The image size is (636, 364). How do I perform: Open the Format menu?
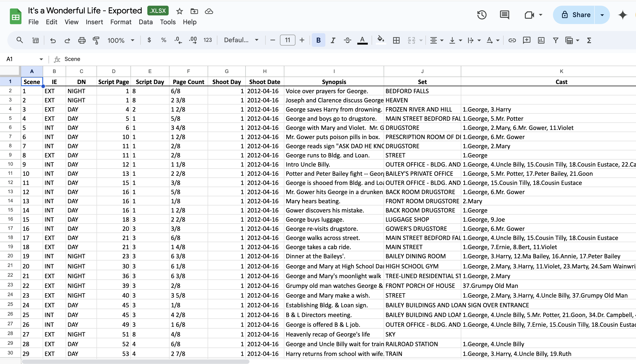point(121,22)
